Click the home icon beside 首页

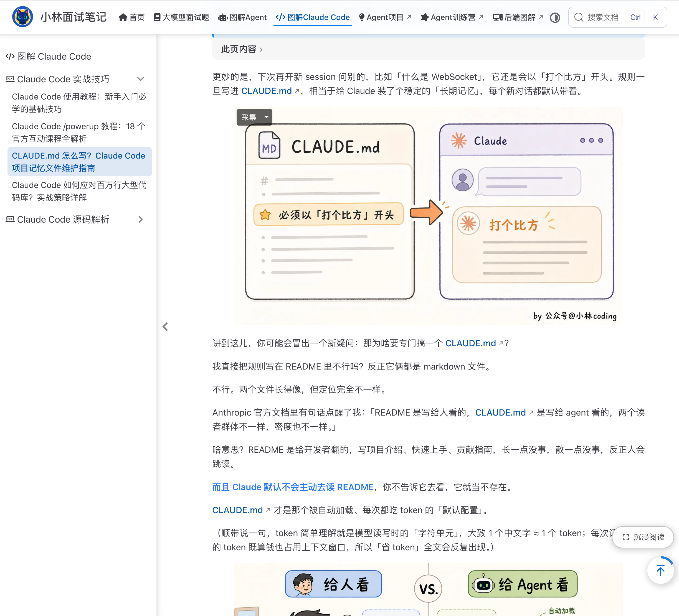[x=123, y=17]
